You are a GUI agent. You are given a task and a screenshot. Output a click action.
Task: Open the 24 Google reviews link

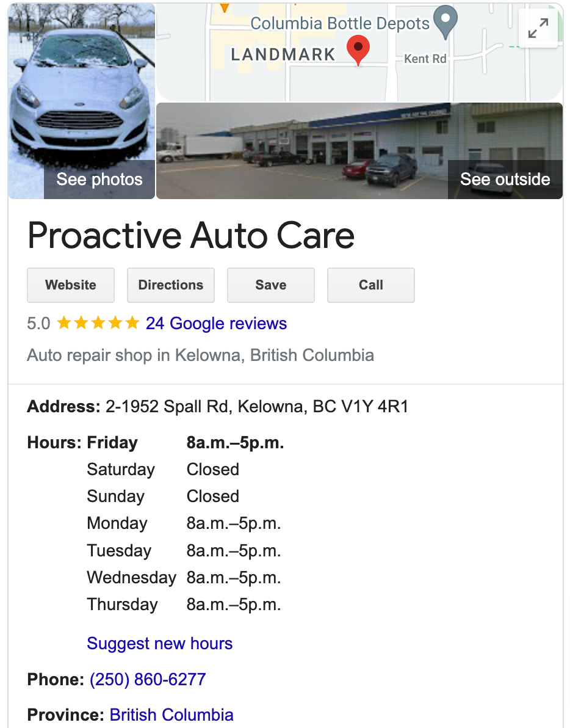tap(216, 323)
